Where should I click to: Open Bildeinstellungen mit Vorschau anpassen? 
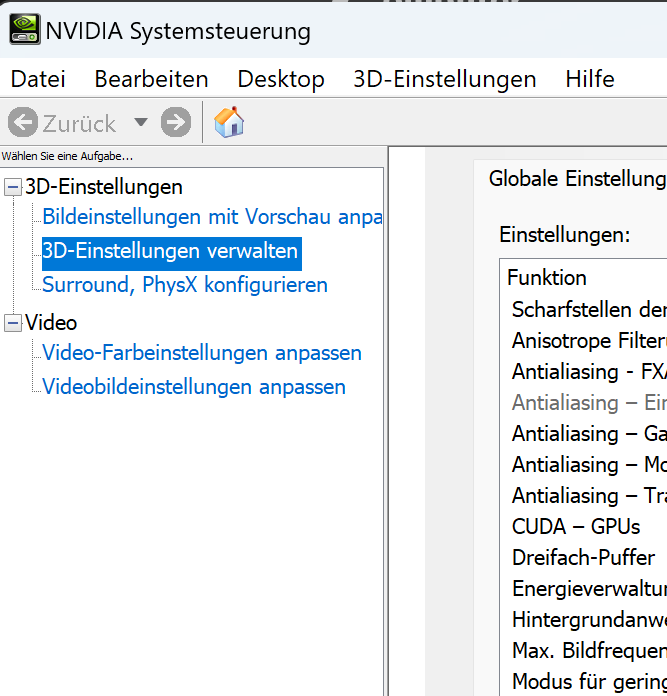212,217
